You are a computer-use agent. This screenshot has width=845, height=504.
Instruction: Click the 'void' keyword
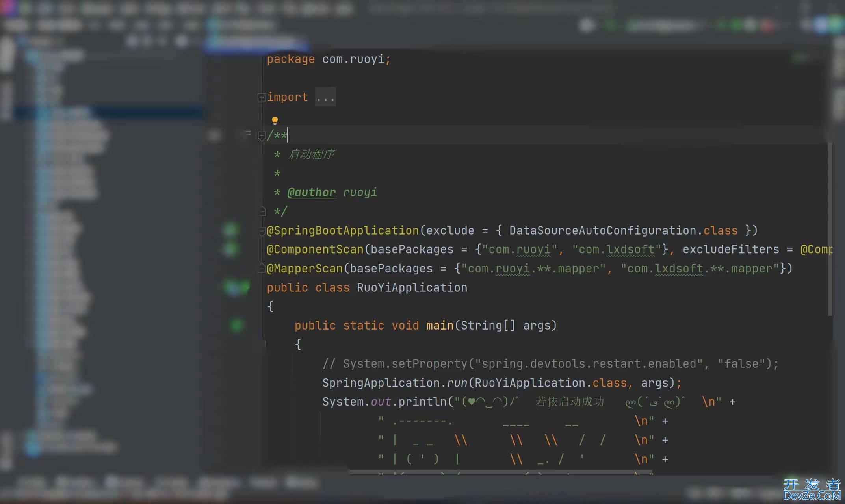point(405,326)
